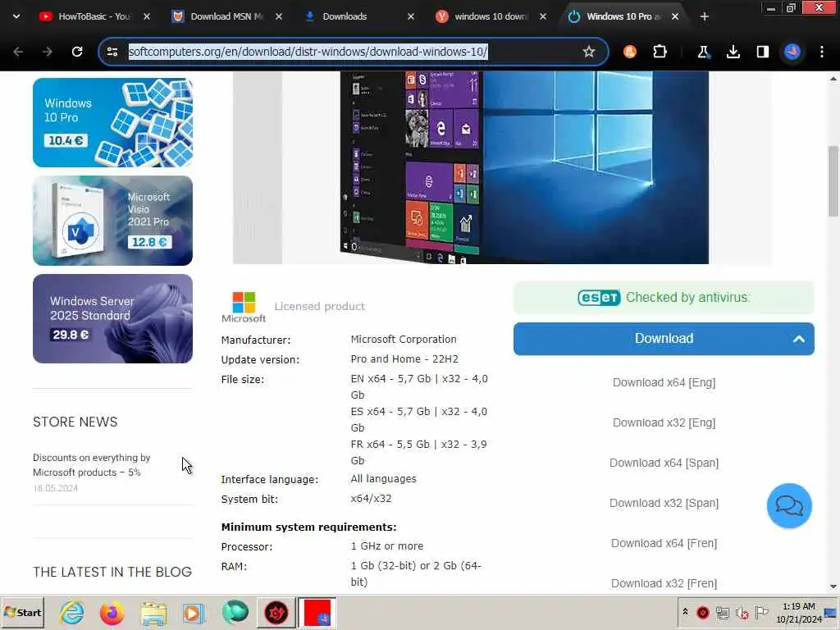Click scrollbar down arrow
The width and height of the screenshot is (840, 630).
(833, 587)
